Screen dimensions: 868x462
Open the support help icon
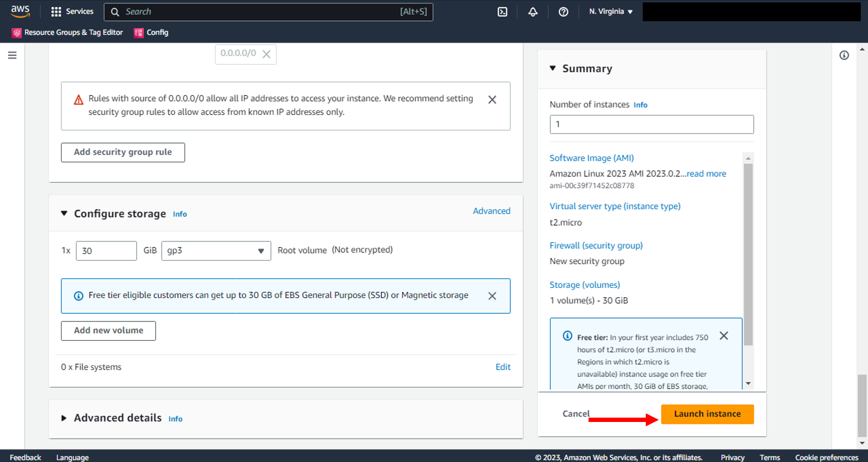(x=563, y=12)
